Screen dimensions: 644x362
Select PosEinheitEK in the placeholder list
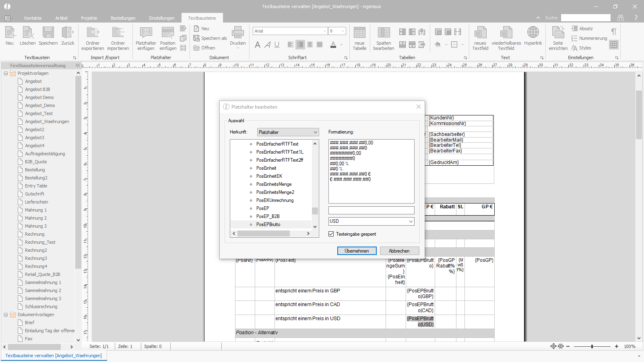pyautogui.click(x=269, y=176)
